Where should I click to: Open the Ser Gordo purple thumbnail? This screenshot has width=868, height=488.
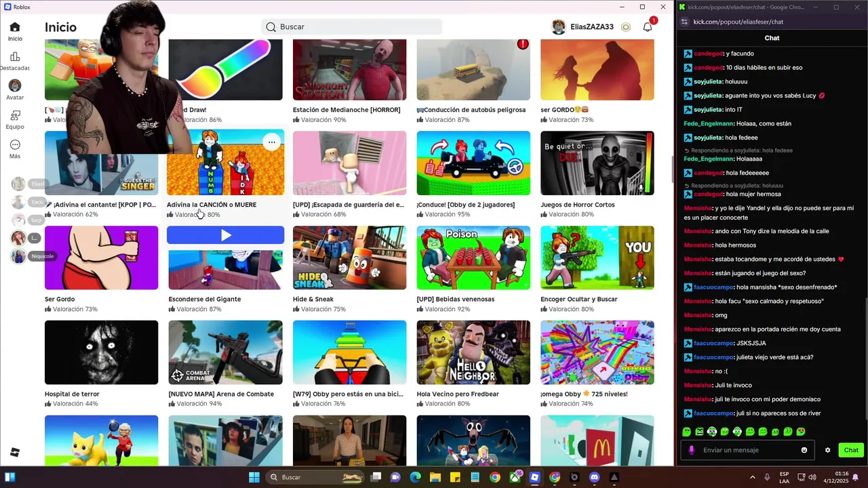pos(101,258)
